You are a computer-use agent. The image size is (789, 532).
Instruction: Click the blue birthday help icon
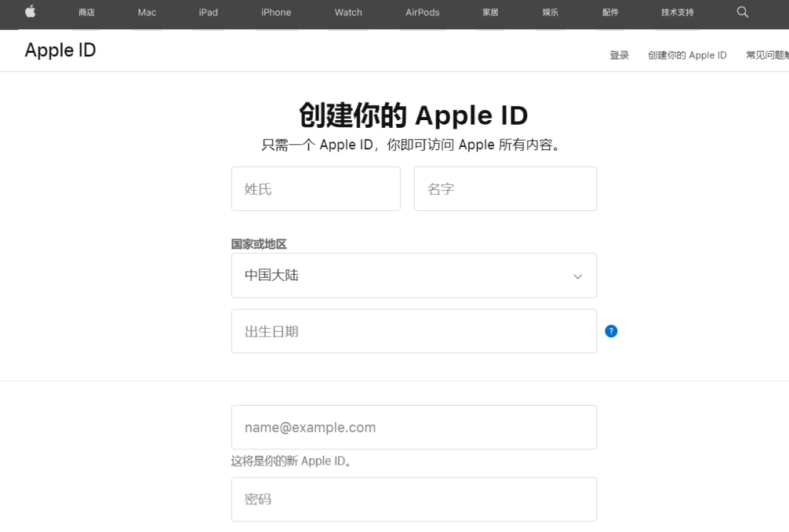click(x=611, y=330)
